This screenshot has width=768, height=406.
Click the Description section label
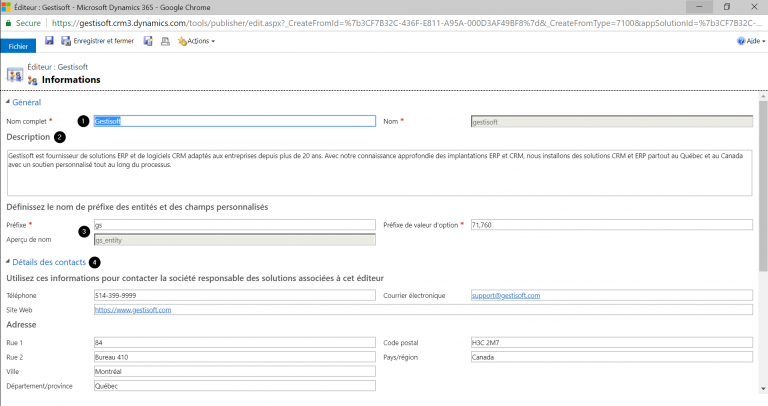coord(28,137)
